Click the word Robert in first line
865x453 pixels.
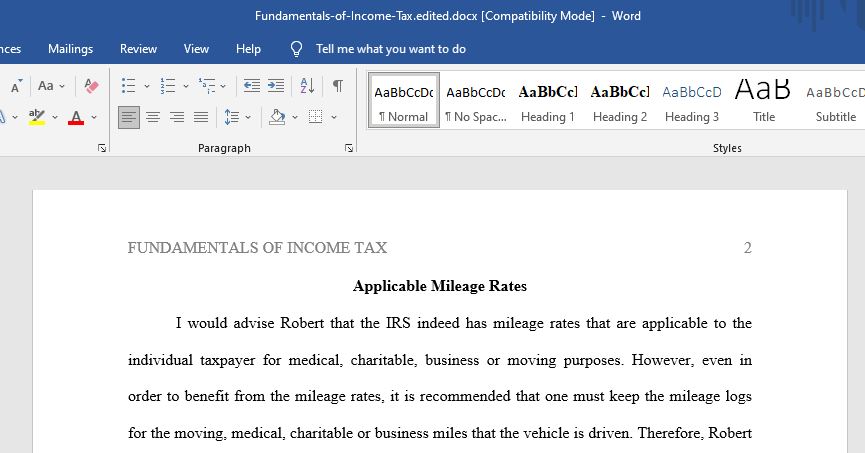[x=302, y=323]
